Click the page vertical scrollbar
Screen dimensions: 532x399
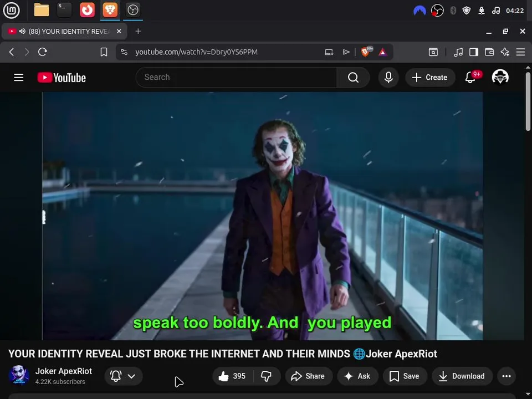[x=528, y=102]
